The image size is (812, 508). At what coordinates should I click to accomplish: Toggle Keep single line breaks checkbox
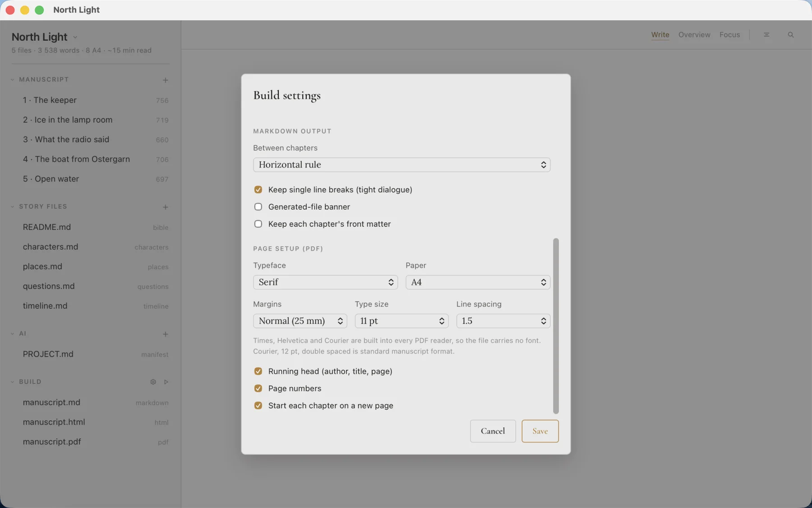[x=258, y=190]
